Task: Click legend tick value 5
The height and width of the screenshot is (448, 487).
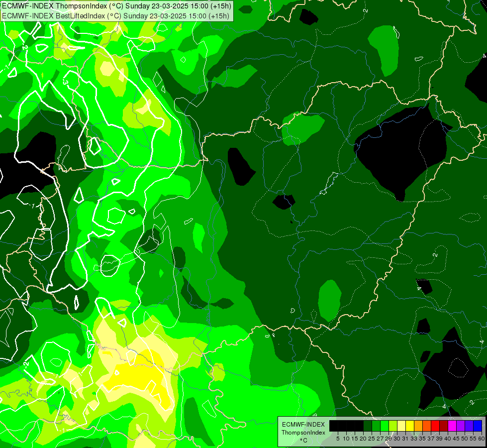Action: pyautogui.click(x=338, y=439)
